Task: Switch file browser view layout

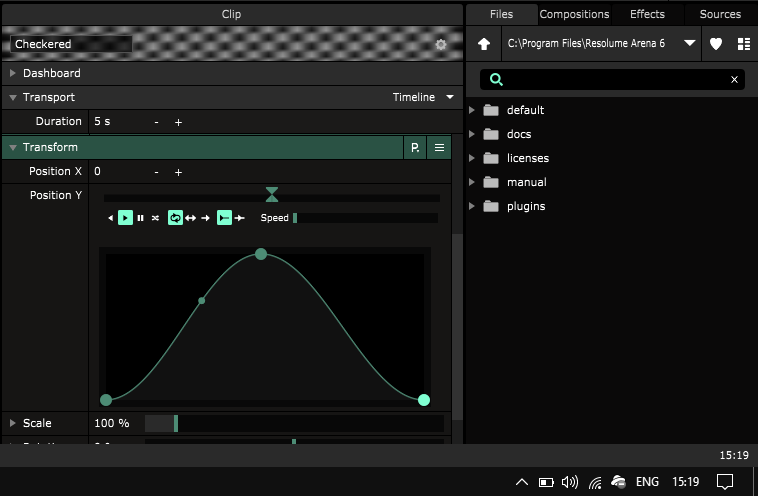Action: 743,44
